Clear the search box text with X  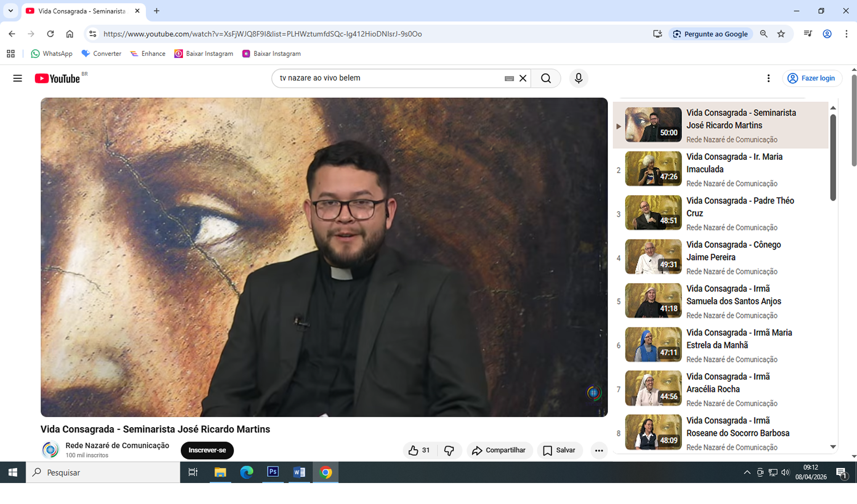523,79
